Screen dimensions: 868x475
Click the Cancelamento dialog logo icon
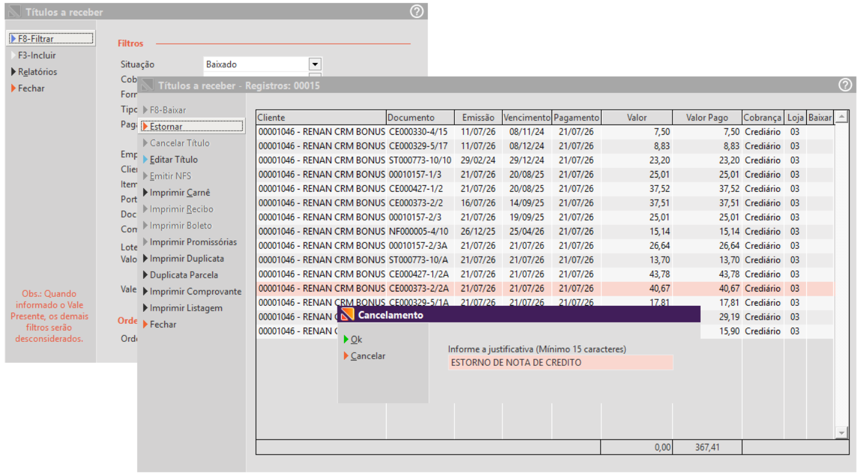pos(347,315)
